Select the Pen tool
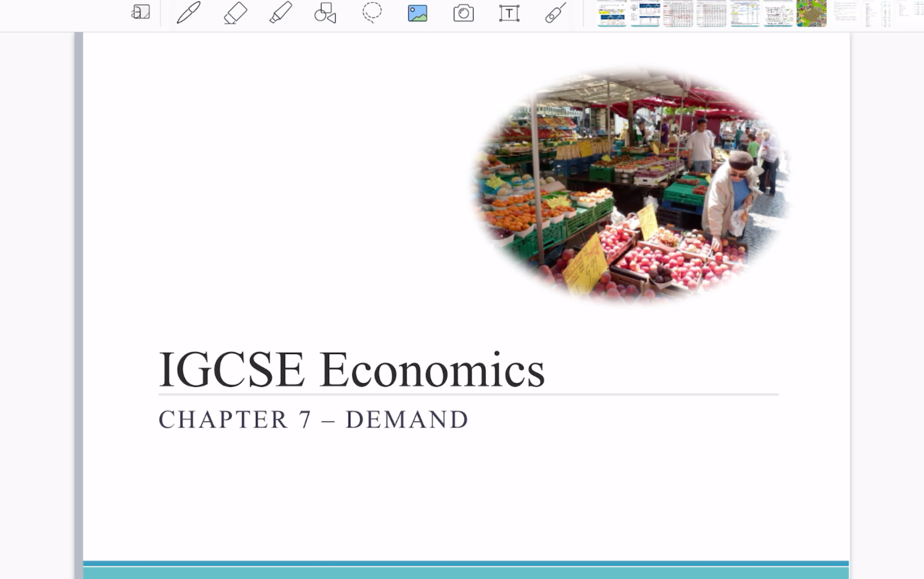The image size is (924, 579). (188, 13)
